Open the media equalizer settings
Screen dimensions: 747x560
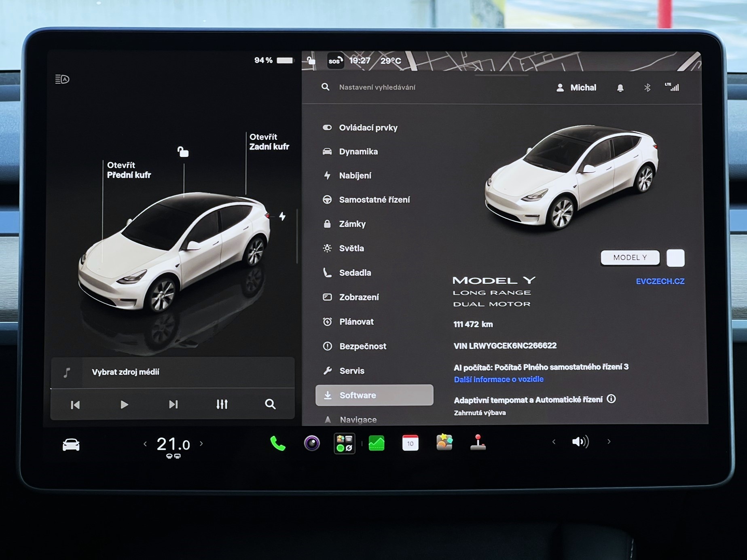222,404
